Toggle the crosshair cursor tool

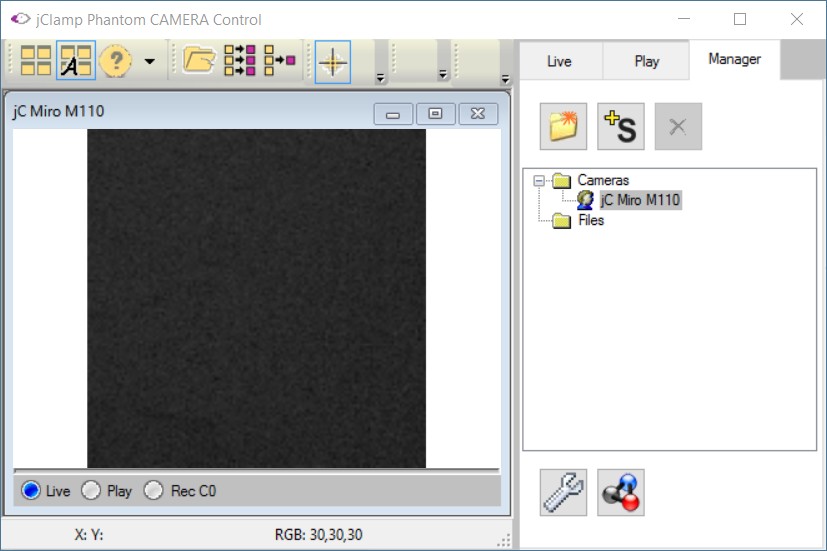pyautogui.click(x=333, y=62)
